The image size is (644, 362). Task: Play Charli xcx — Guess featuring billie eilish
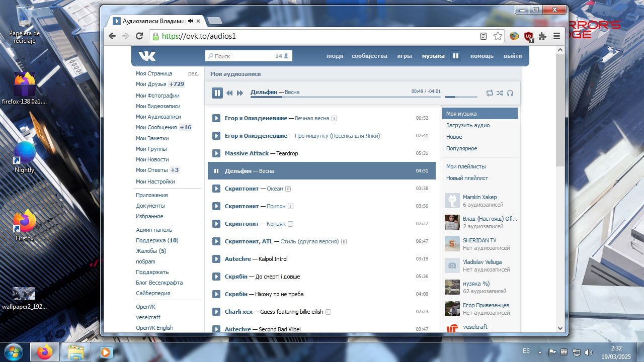tap(216, 312)
